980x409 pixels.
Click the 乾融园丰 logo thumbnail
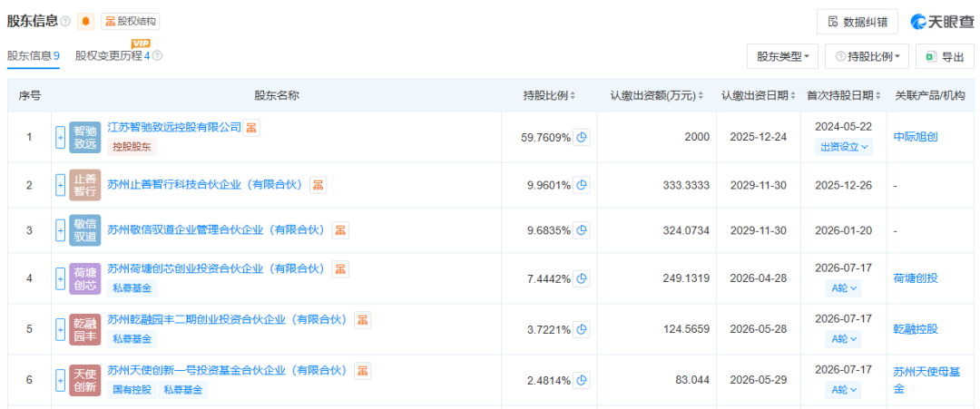[x=84, y=330]
